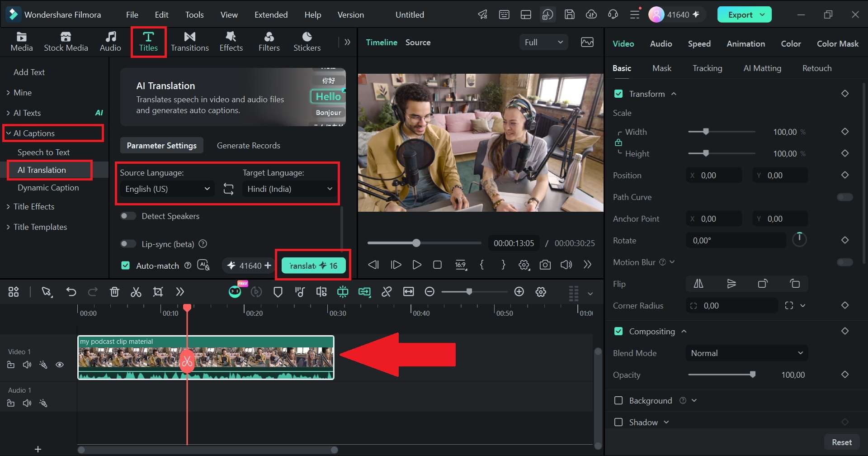Open the Mask sub-tab

(x=662, y=68)
